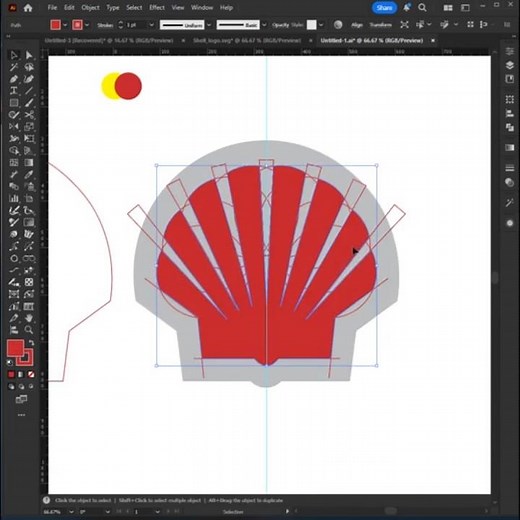This screenshot has height=520, width=520.
Task: Open the artboard navigation dropdown
Action: pos(157,512)
